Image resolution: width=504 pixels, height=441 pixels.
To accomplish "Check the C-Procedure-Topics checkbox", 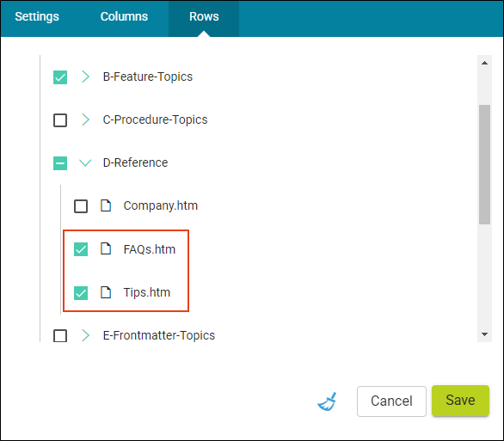I will tap(60, 120).
